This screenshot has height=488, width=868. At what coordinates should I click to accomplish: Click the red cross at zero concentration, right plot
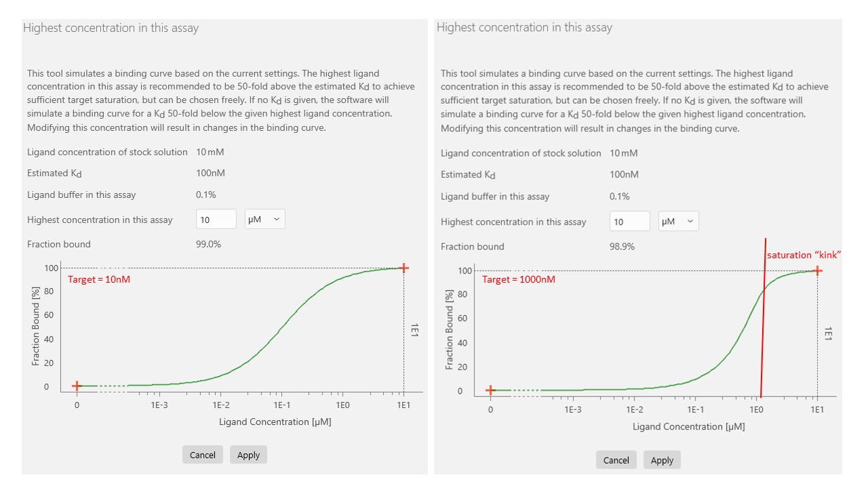point(490,390)
